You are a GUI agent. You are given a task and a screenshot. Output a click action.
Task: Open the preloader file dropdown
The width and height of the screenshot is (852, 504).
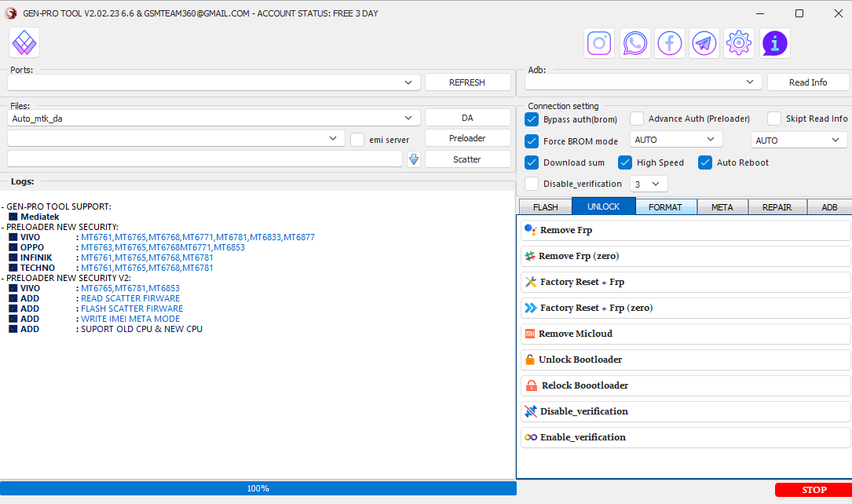tap(176, 138)
